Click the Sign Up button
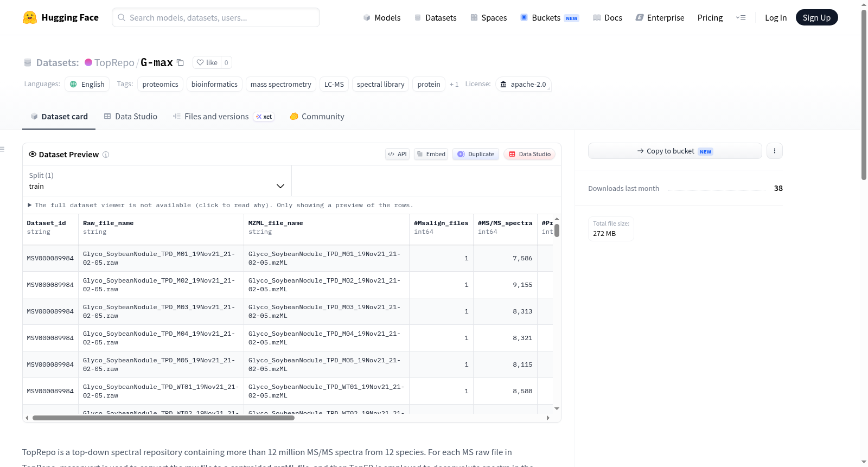868x467 pixels. click(817, 17)
